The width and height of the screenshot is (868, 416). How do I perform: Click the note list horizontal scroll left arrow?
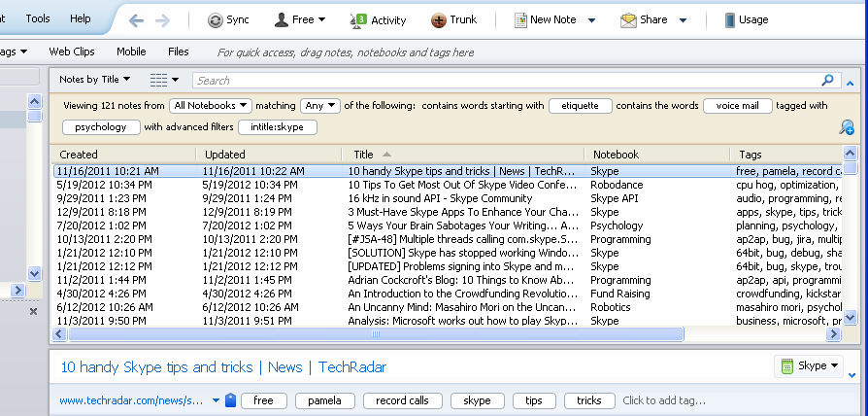[59, 333]
